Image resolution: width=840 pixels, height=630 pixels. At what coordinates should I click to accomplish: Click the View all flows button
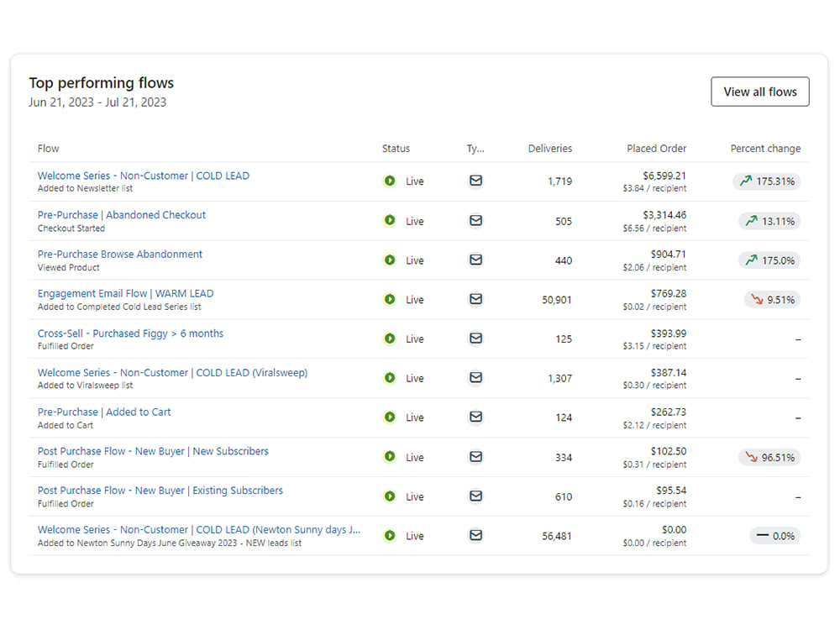(759, 92)
